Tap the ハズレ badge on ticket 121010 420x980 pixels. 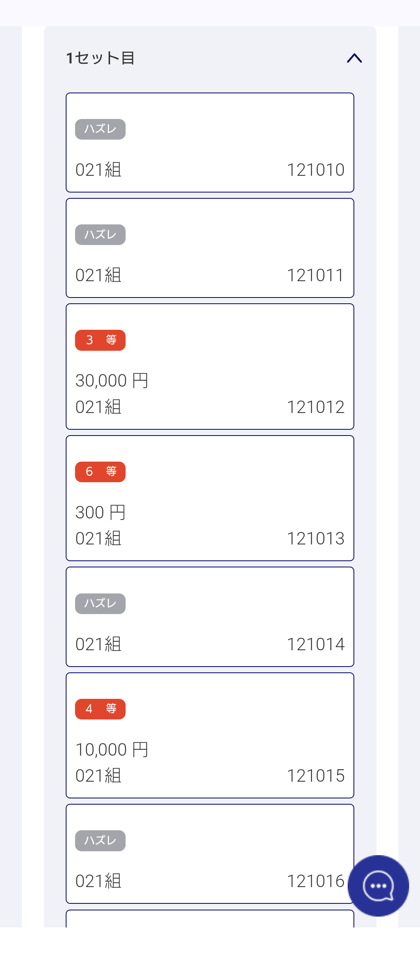[100, 129]
